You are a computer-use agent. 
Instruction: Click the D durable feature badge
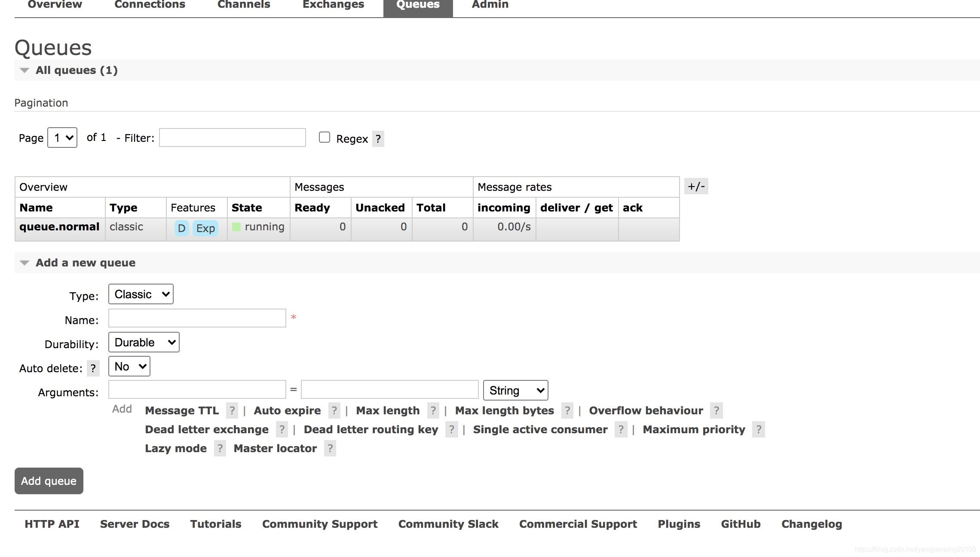[x=181, y=228]
